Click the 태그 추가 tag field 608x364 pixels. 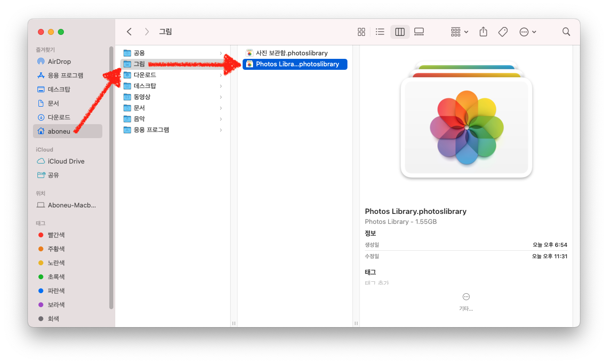tap(377, 283)
